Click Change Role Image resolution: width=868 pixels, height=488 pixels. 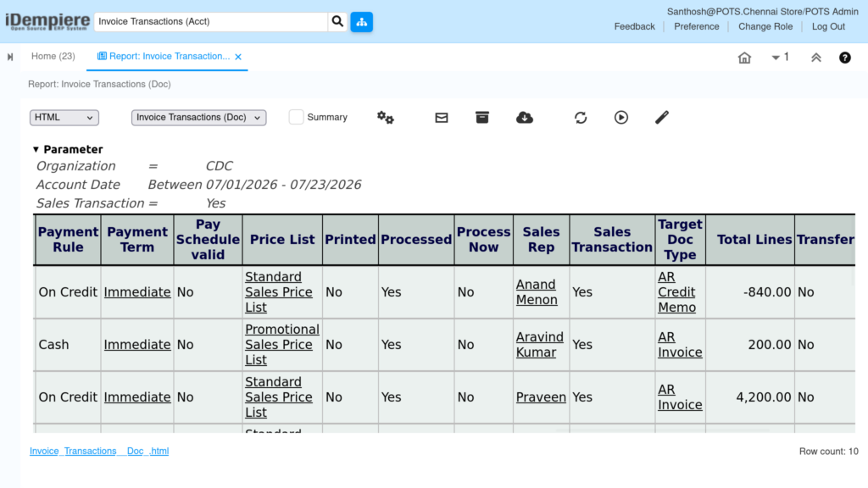[x=765, y=26]
